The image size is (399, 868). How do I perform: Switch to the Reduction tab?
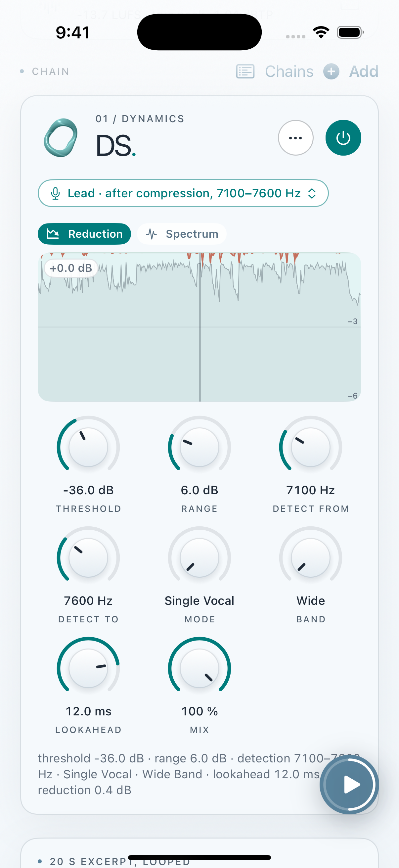[x=84, y=234]
